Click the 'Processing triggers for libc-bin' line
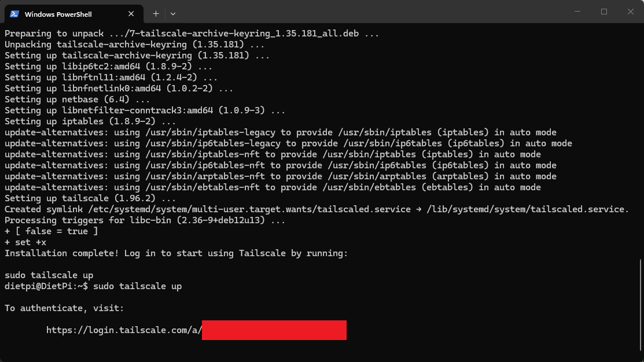This screenshot has width=644, height=362. coord(145,220)
